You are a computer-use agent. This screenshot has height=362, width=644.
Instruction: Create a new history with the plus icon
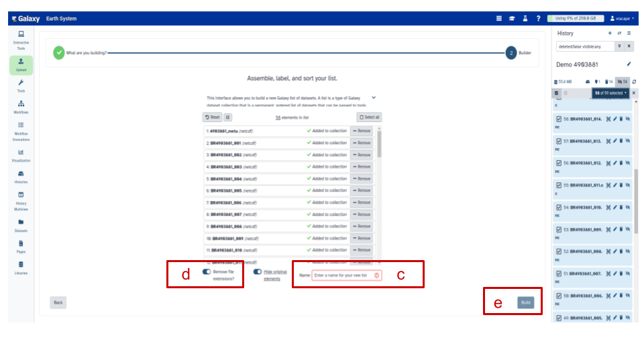(610, 33)
